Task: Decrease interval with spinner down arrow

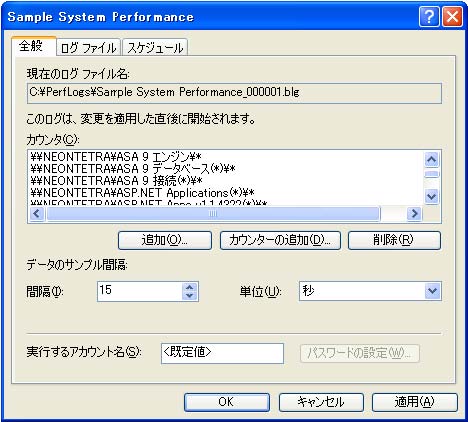Action: click(x=190, y=296)
